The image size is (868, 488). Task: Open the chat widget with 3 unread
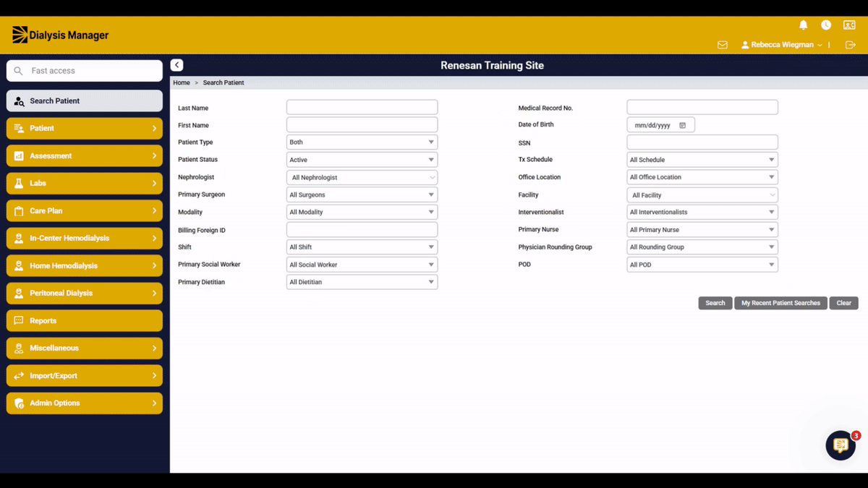[x=841, y=445]
